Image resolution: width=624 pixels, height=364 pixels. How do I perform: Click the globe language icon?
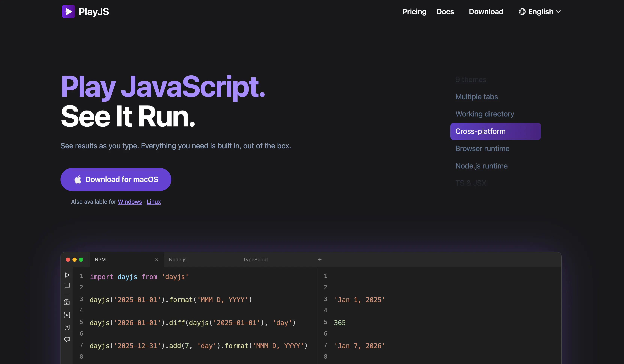click(x=522, y=12)
